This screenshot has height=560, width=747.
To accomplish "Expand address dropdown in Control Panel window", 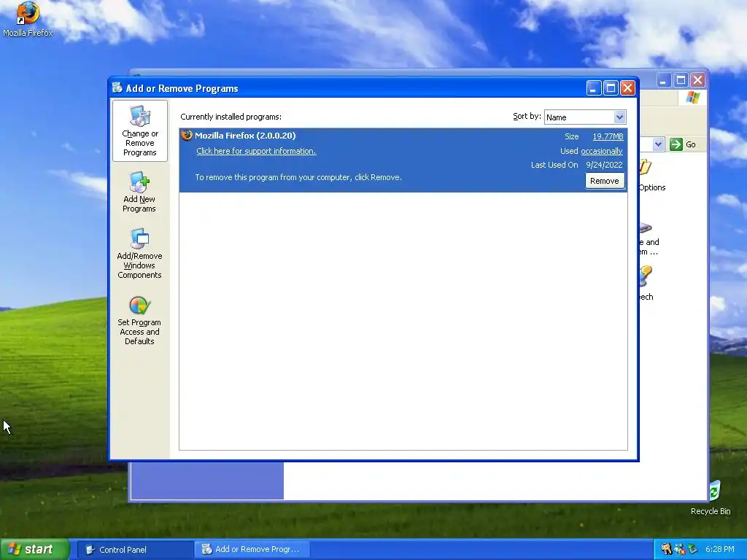I will [658, 144].
